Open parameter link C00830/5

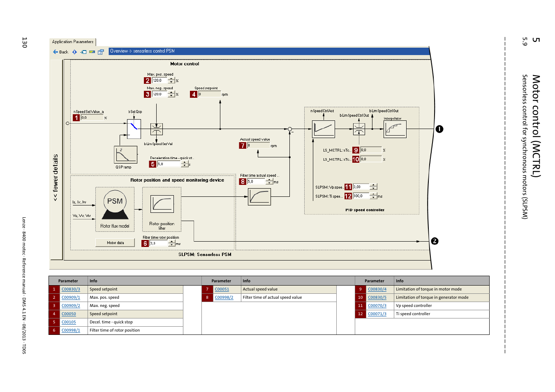[x=377, y=297]
